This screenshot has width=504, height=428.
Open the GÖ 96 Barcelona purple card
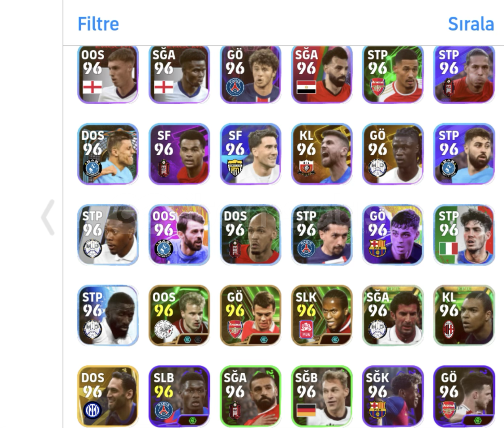coord(393,235)
